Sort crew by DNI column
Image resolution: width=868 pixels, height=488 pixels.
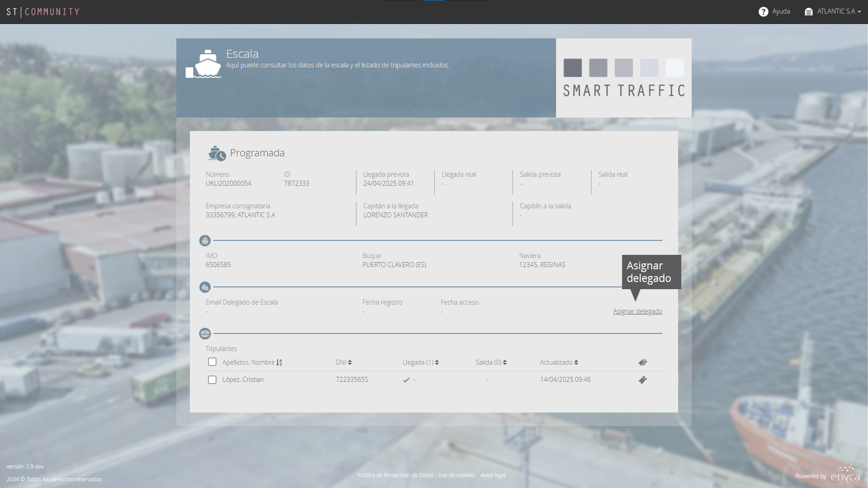click(344, 362)
